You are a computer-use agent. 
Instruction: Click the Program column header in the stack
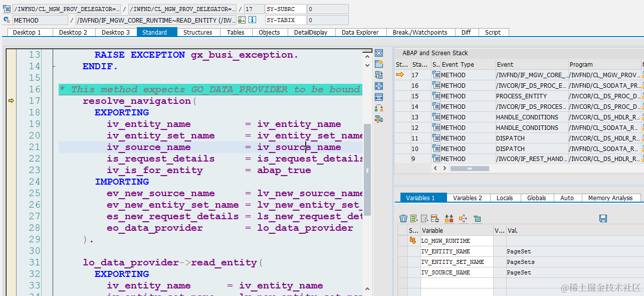[x=604, y=64]
